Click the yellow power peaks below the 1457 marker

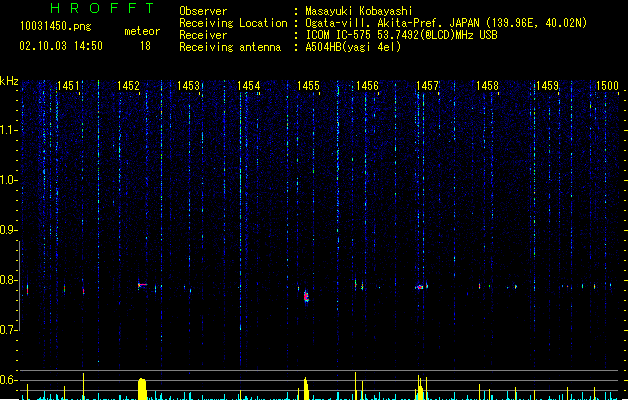[421, 387]
